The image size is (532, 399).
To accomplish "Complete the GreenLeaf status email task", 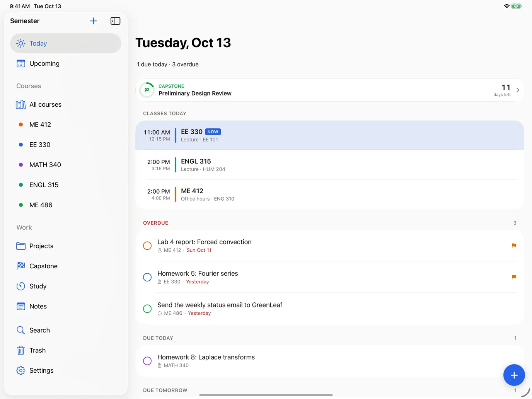I will point(147,309).
